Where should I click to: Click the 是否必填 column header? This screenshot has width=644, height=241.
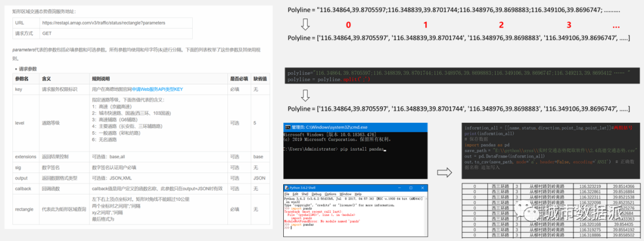(240, 78)
